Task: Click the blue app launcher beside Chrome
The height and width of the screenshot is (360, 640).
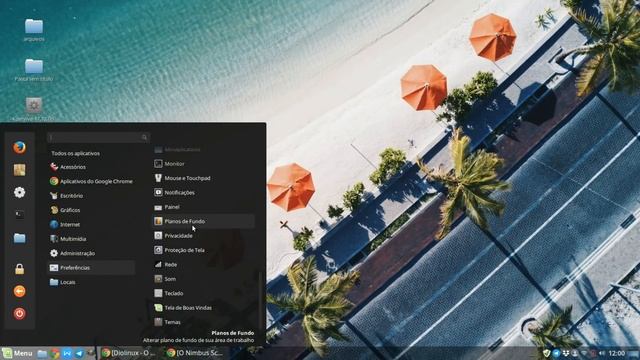Action: coord(67,353)
